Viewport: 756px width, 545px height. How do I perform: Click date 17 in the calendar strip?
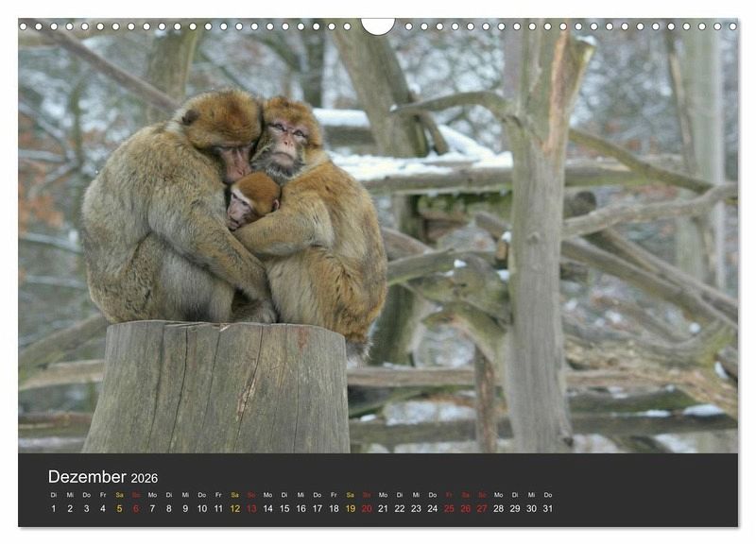[x=318, y=508]
